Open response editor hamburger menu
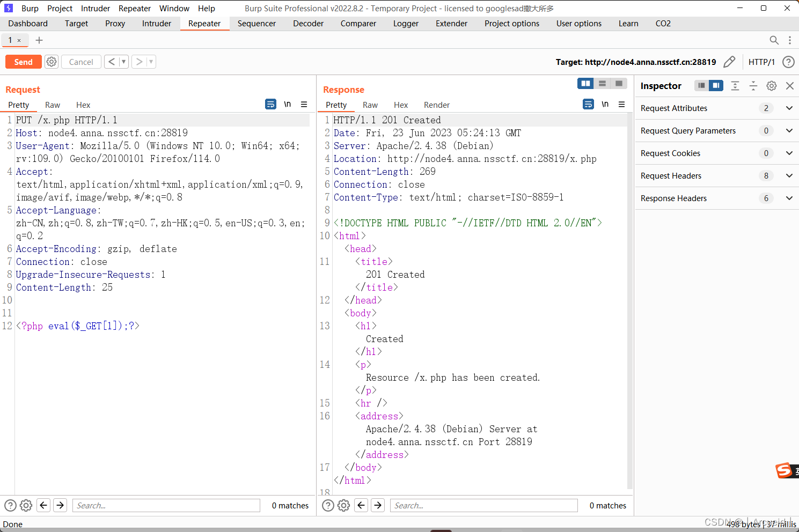 [622, 104]
